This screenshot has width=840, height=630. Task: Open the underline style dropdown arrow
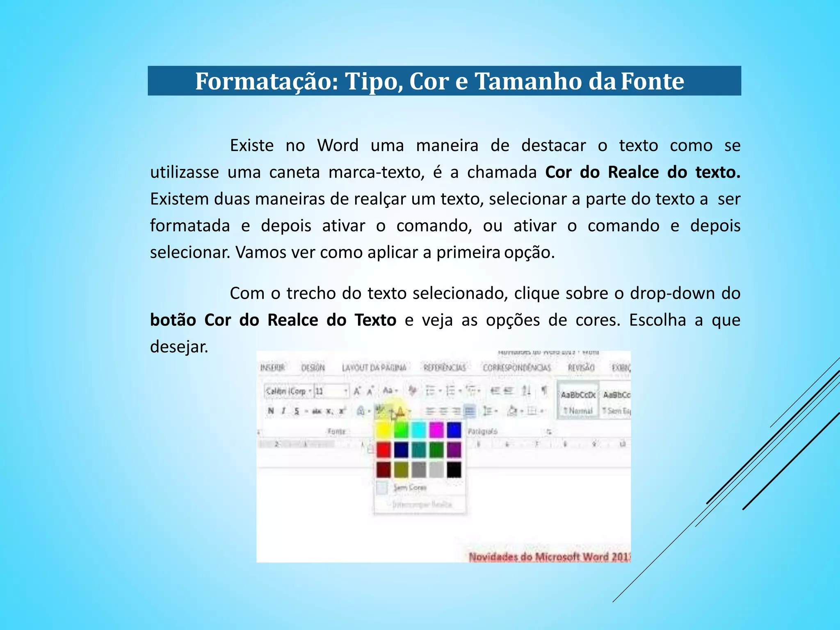point(306,411)
